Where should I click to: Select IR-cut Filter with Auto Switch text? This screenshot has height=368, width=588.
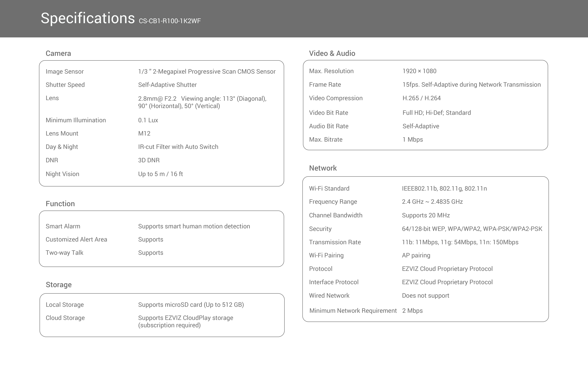point(178,147)
